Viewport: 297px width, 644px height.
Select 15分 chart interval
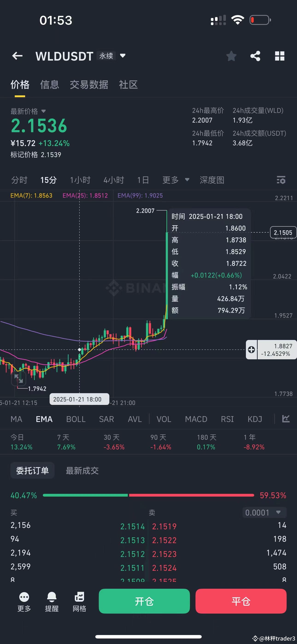49,180
